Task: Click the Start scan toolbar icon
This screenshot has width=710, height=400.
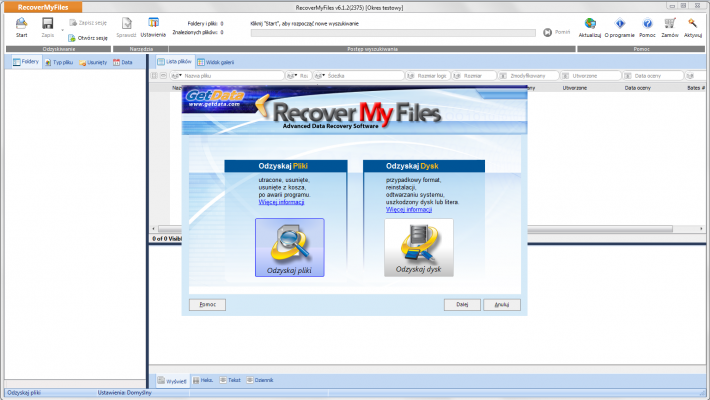Action: click(x=21, y=24)
